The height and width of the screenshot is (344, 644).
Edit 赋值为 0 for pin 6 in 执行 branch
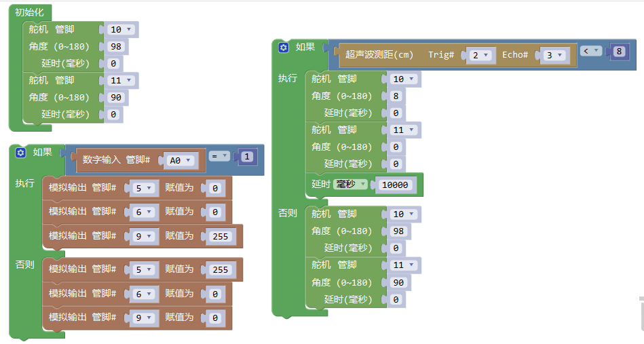215,212
